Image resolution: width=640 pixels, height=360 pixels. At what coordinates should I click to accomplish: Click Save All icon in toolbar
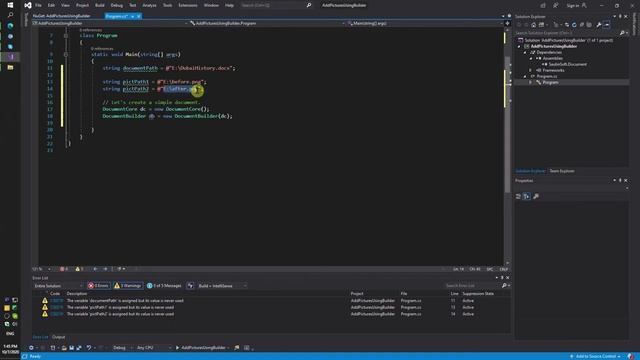pyautogui.click(x=79, y=348)
